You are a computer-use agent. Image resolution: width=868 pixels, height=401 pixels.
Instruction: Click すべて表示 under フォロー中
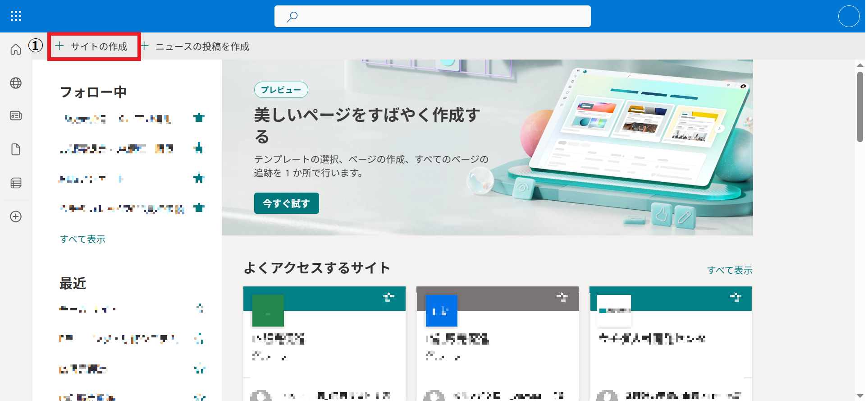click(83, 239)
